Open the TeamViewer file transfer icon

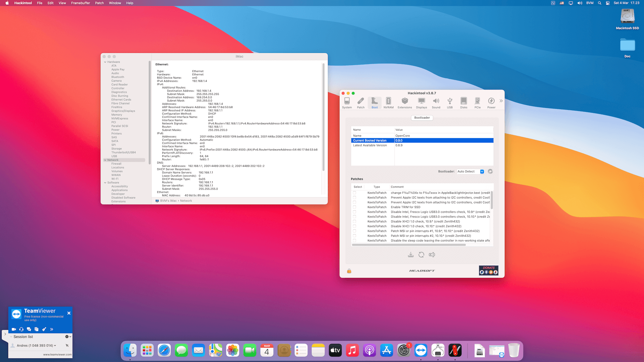(36, 329)
